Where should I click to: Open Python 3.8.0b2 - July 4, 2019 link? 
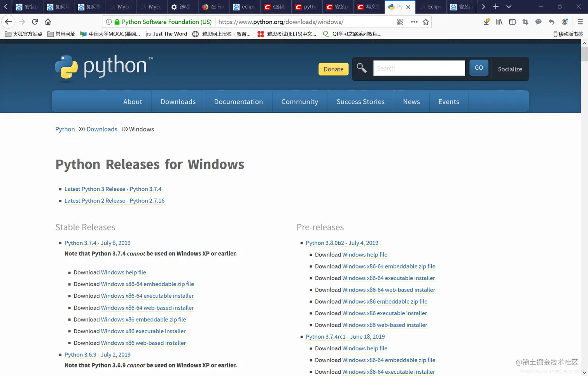(342, 243)
